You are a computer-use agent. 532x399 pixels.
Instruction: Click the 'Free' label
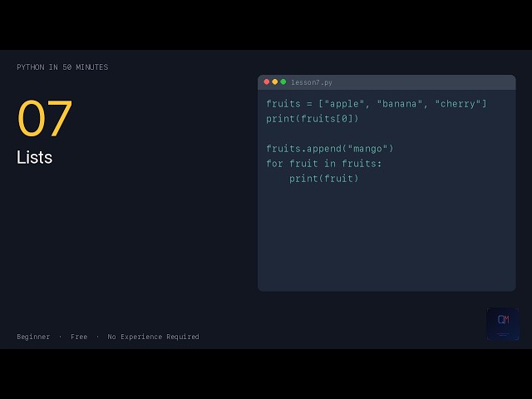point(79,337)
